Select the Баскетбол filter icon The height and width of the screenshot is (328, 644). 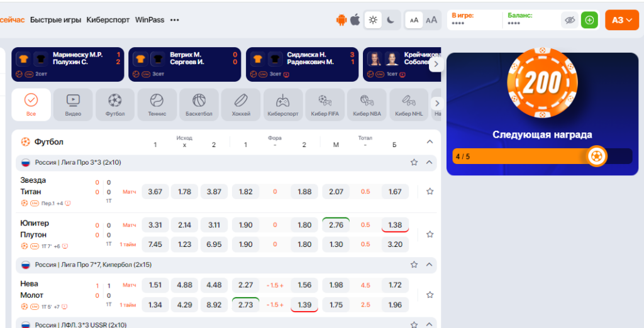(x=199, y=105)
